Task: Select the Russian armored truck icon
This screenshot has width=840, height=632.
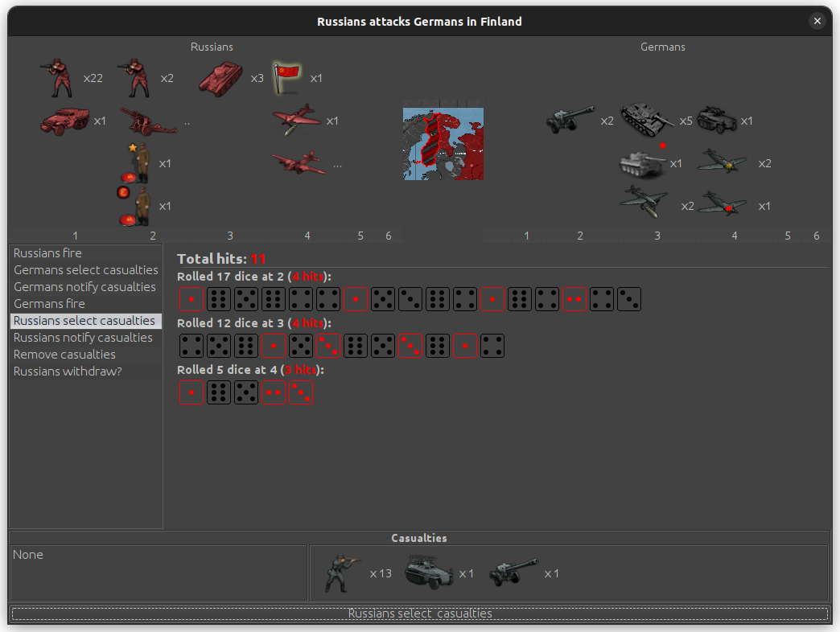Action: coord(65,121)
